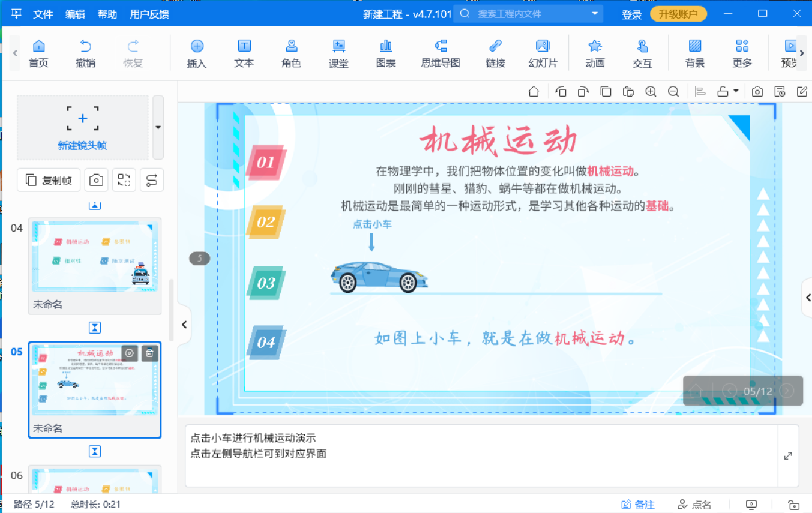Collapse the left frame panel

tap(184, 325)
